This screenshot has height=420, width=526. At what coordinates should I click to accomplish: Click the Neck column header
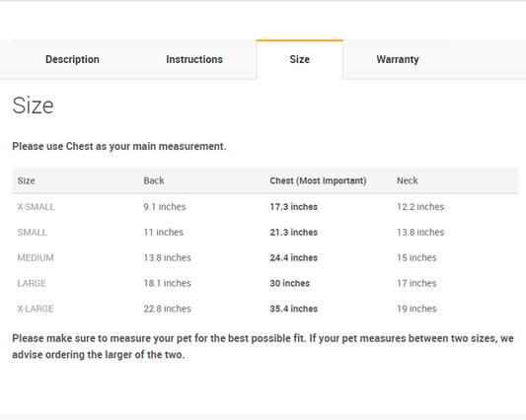click(x=408, y=180)
